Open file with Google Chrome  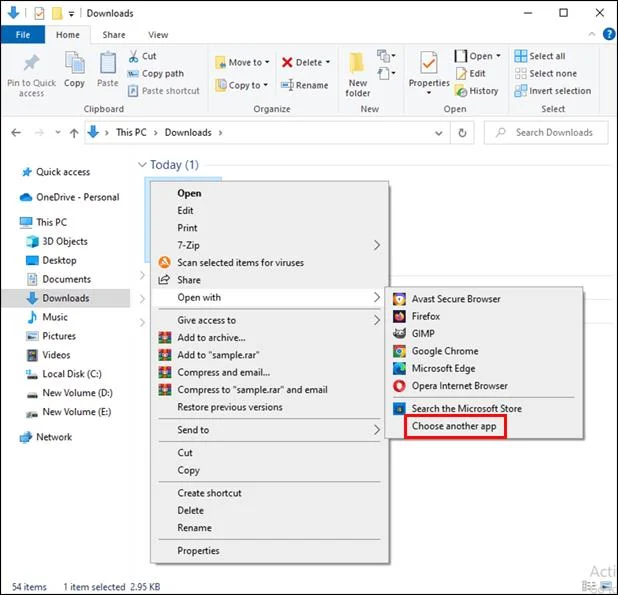444,351
